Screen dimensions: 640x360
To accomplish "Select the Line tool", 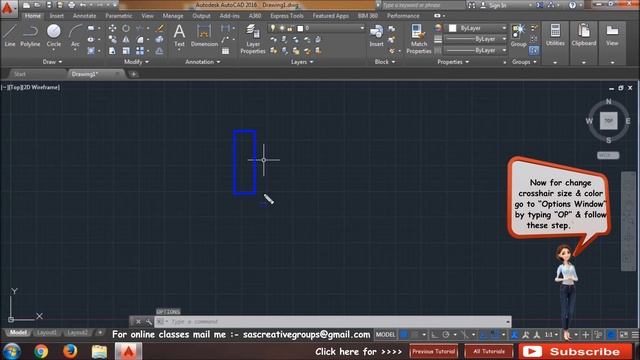I will pyautogui.click(x=10, y=36).
